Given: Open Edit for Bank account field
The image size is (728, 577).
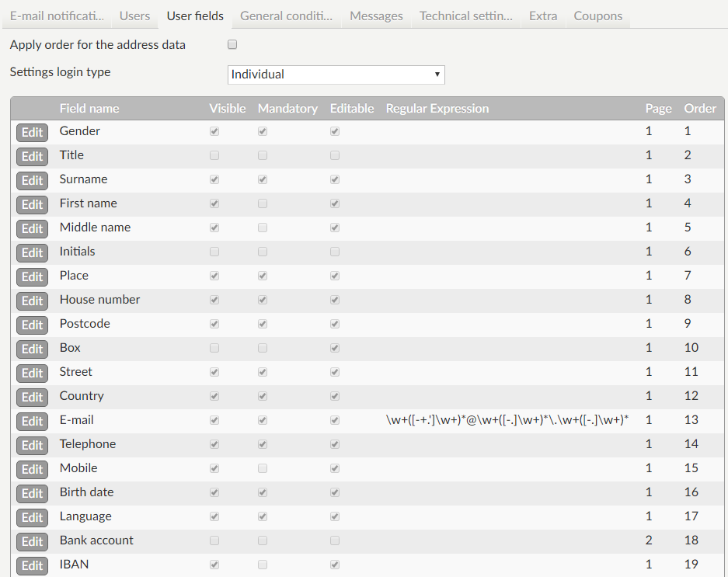Looking at the screenshot, I should coord(32,541).
